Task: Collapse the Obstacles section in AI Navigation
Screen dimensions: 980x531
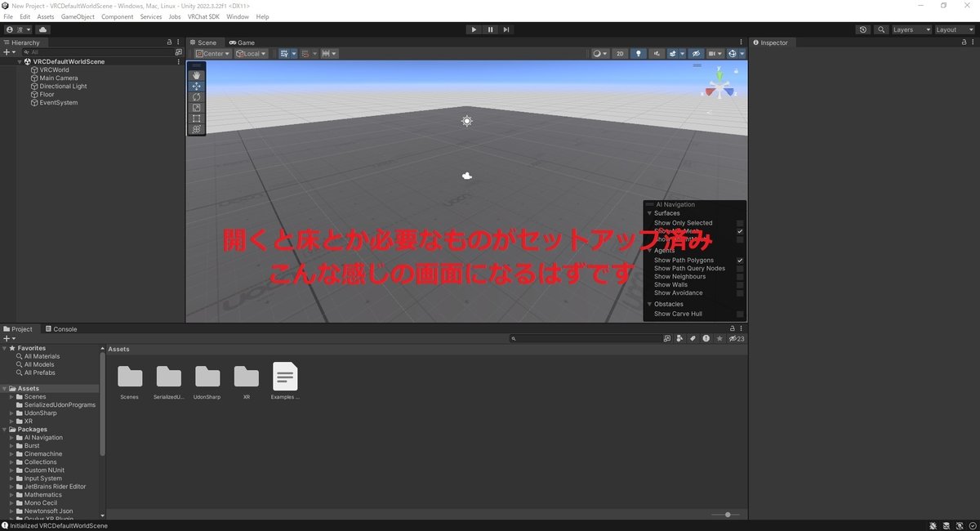Action: click(649, 305)
